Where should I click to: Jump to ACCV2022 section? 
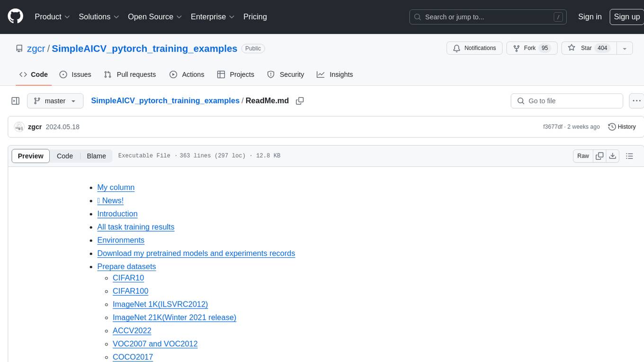(132, 331)
